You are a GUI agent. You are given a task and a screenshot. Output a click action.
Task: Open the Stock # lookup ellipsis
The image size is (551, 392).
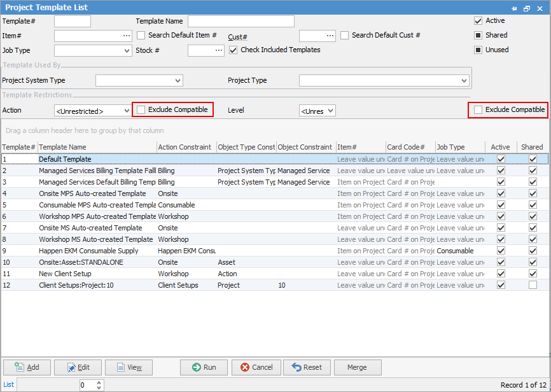219,51
